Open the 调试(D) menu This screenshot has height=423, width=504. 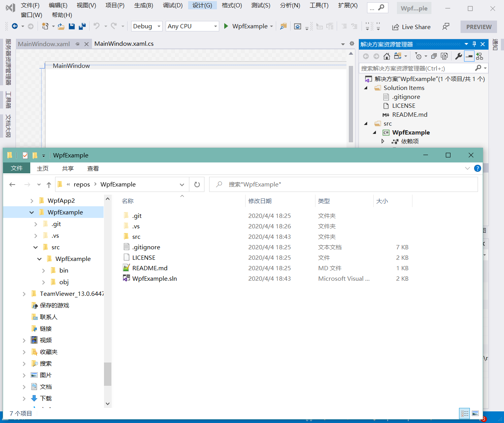tap(173, 5)
